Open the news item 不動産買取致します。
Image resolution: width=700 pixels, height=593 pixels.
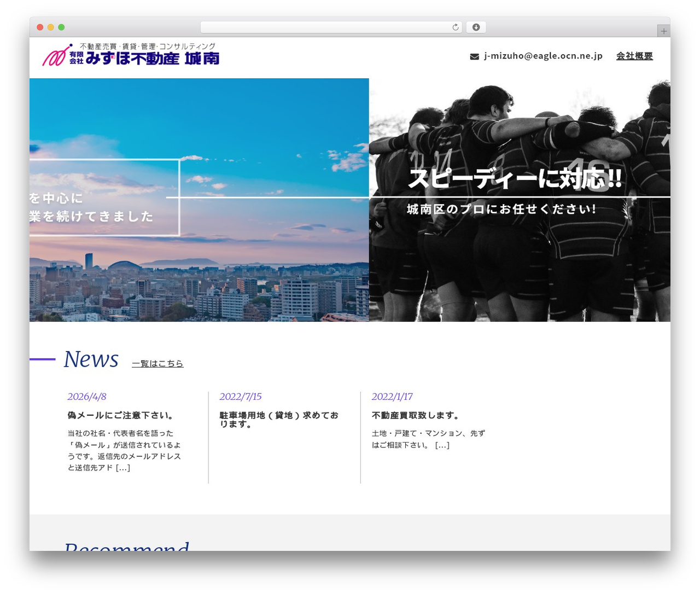[x=417, y=415]
